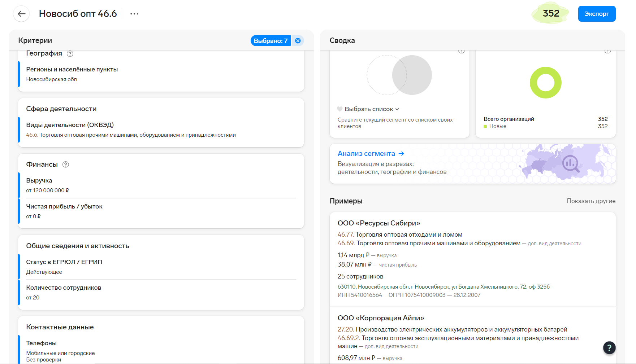
Task: Click the magnifier chart icon on map
Action: click(571, 164)
